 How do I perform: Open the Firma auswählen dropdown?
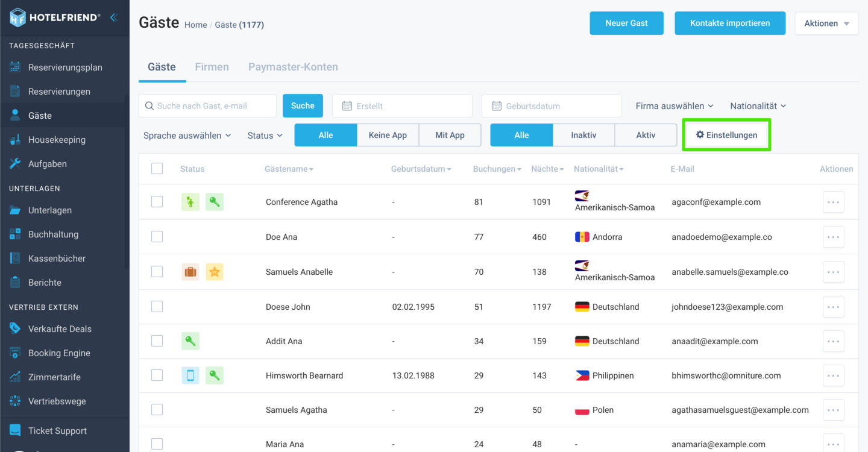pos(675,106)
